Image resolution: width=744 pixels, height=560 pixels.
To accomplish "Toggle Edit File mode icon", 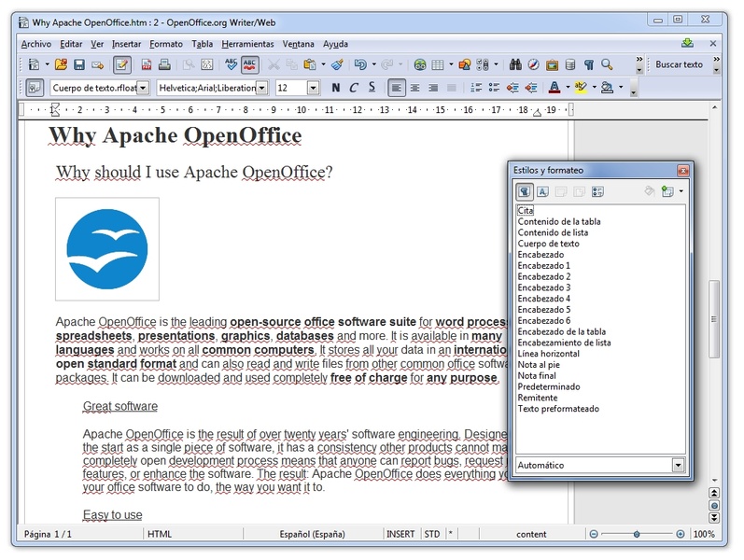I will 121,64.
